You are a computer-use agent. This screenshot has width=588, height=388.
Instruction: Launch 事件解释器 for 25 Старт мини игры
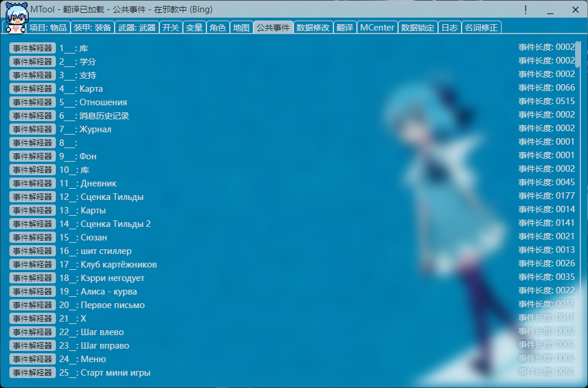(x=32, y=373)
